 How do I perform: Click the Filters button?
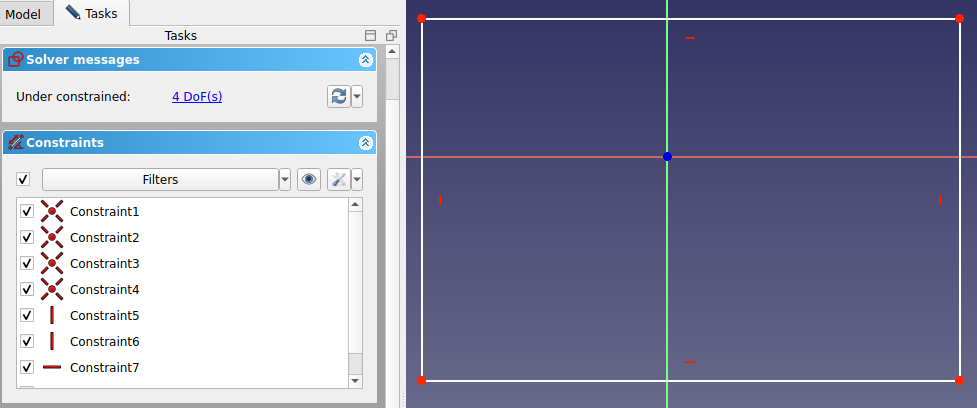(160, 179)
